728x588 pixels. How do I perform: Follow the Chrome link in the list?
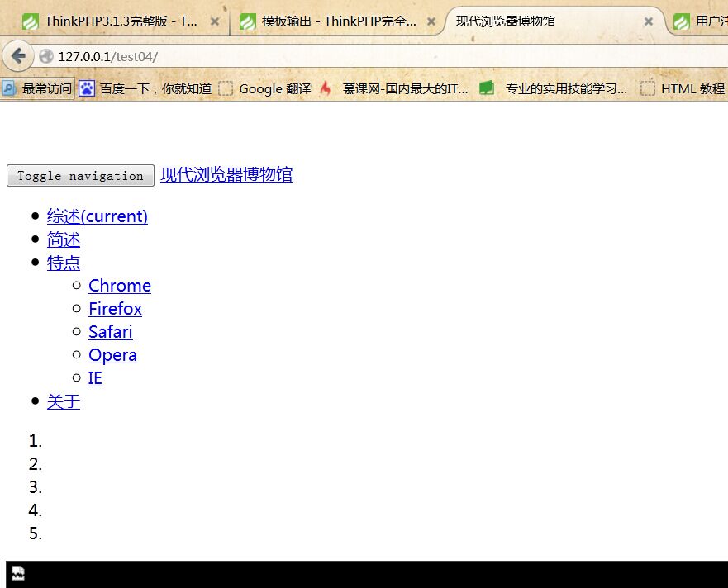[x=119, y=286]
